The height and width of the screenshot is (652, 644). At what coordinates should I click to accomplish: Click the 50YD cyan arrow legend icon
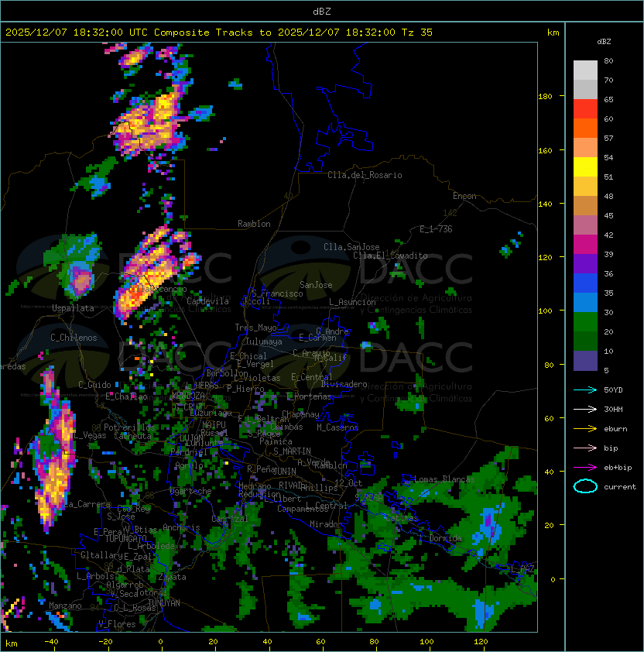click(585, 390)
